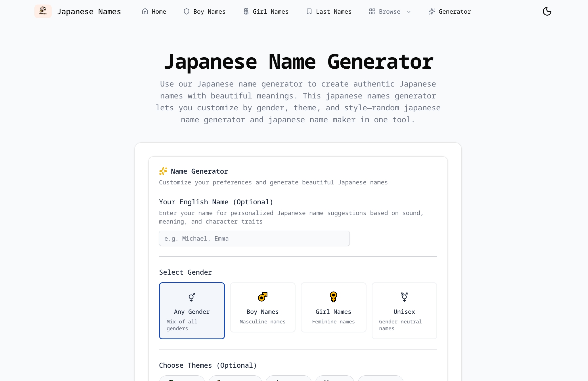Screen dimensions: 588x381
Task: Click the Japanese Names site title link
Action: tap(89, 11)
